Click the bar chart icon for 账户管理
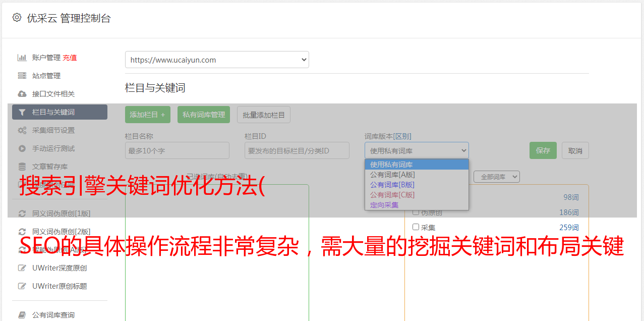 22,58
